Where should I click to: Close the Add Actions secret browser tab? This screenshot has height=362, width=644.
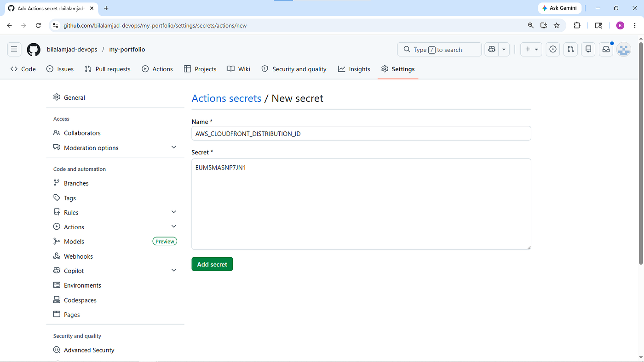[91, 8]
